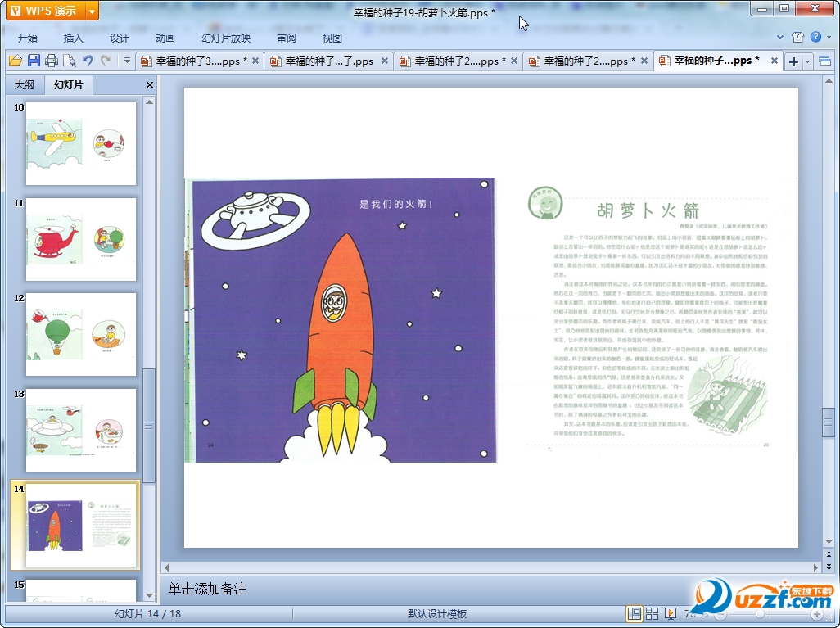
Task: Close the third document tab
Action: coord(514,61)
